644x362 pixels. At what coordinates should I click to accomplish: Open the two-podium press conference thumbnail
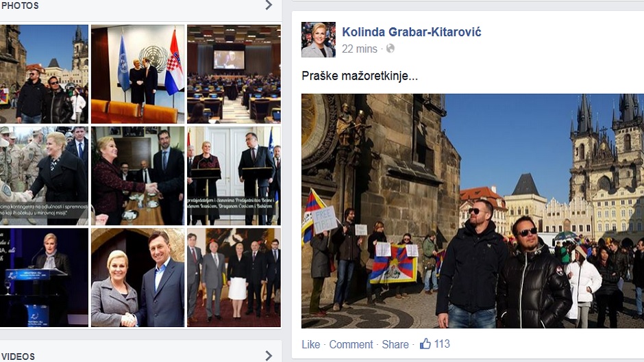(234, 176)
